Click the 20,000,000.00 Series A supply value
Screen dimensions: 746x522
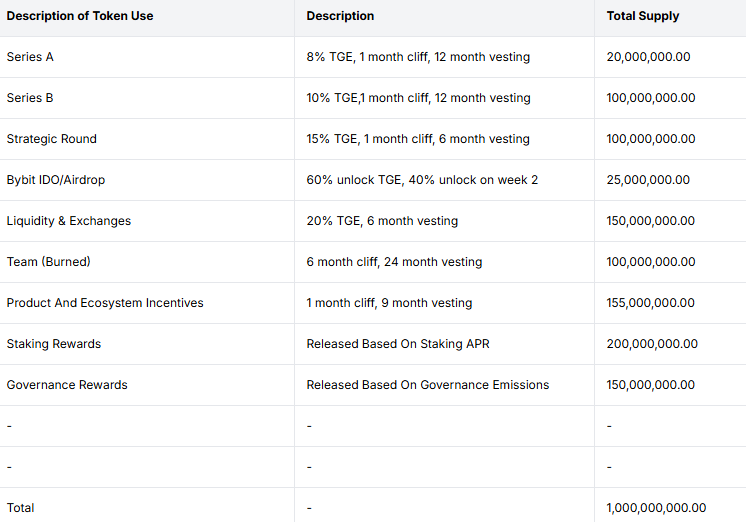click(648, 57)
